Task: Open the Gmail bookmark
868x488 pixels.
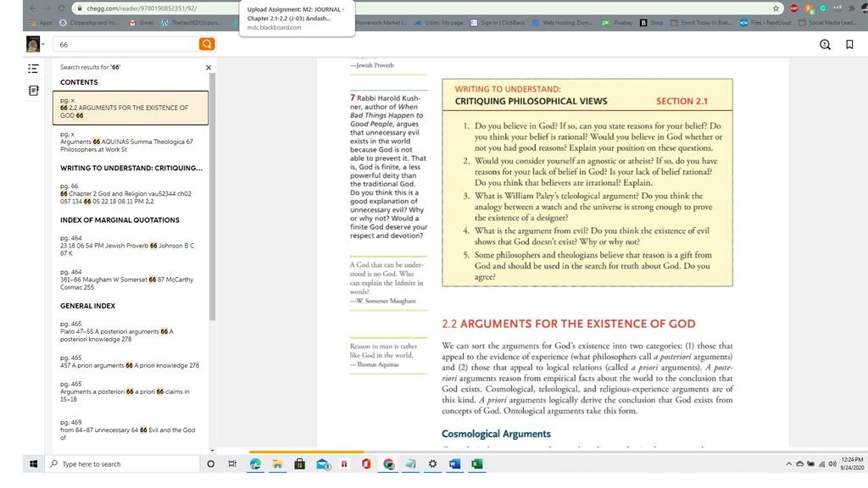Action: [x=142, y=23]
